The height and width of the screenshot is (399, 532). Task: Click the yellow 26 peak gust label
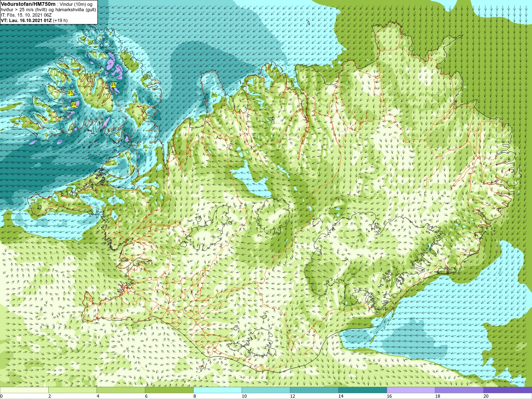[74, 104]
